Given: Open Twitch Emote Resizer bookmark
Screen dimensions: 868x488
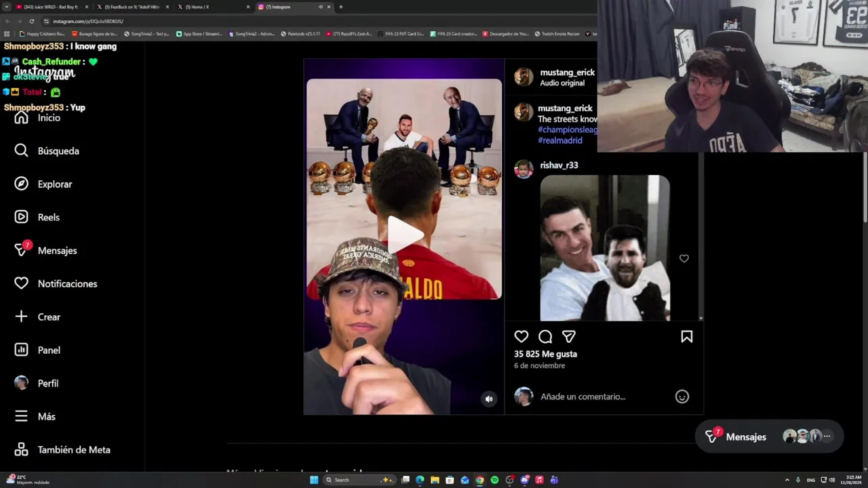Looking at the screenshot, I should tap(557, 33).
